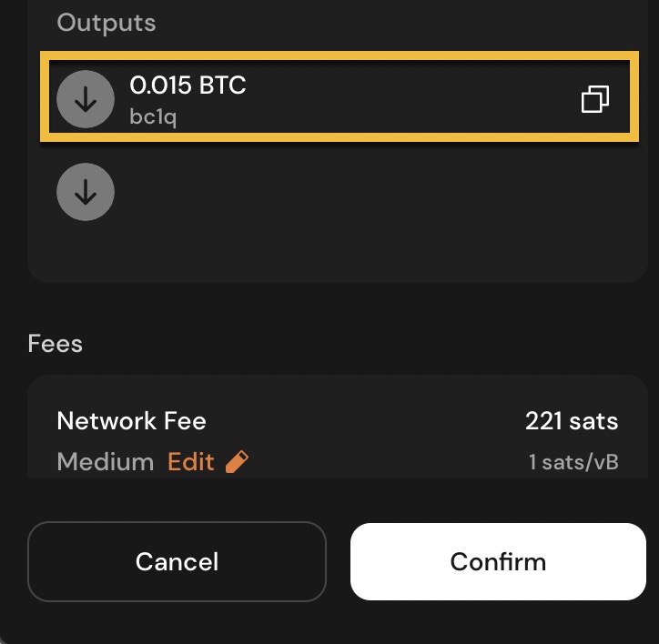Confirm the transaction
Image resolution: width=659 pixels, height=644 pixels.
(x=498, y=561)
